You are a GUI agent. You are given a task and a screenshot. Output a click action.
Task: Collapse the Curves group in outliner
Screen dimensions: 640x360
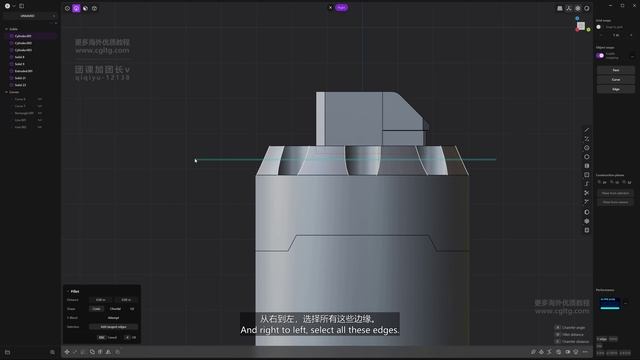pos(7,92)
